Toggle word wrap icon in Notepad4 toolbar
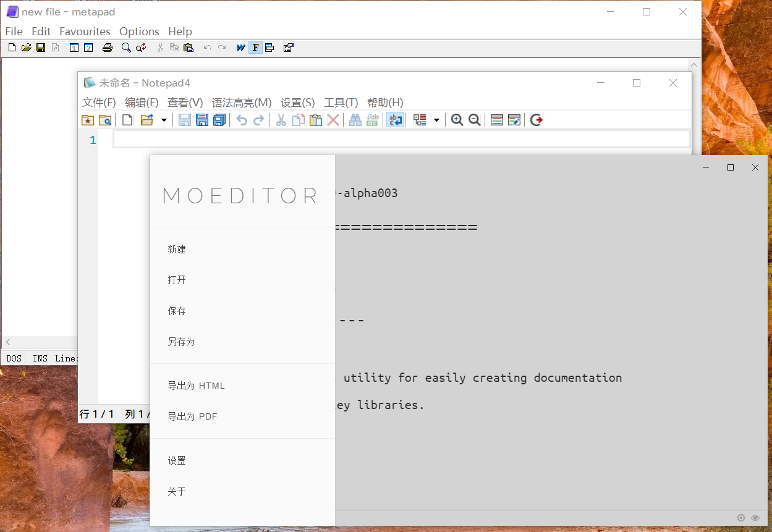772x532 pixels. pos(395,120)
